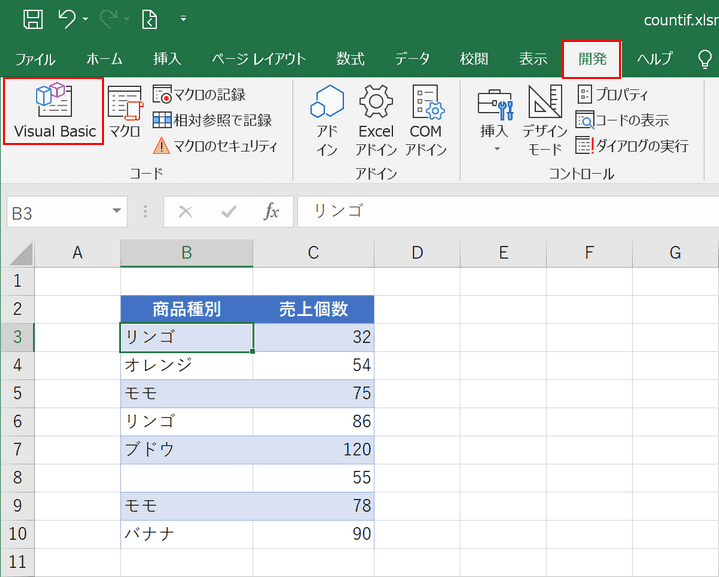Click header cell 売上個数

tap(313, 309)
